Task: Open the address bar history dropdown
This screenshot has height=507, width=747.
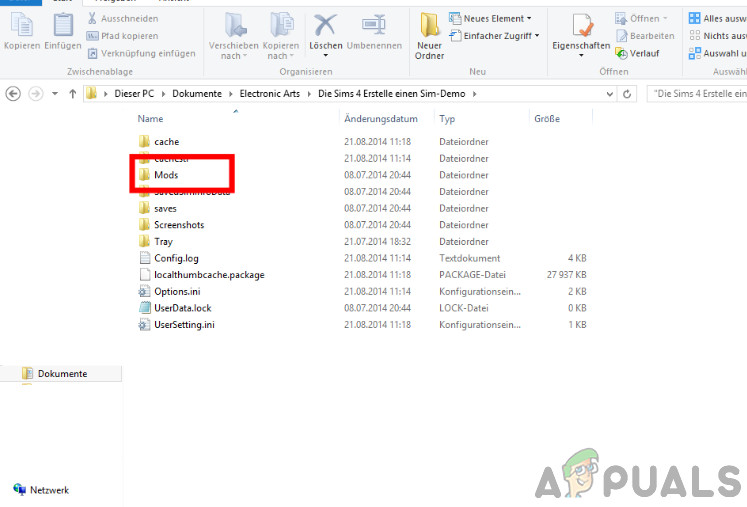Action: click(x=609, y=94)
